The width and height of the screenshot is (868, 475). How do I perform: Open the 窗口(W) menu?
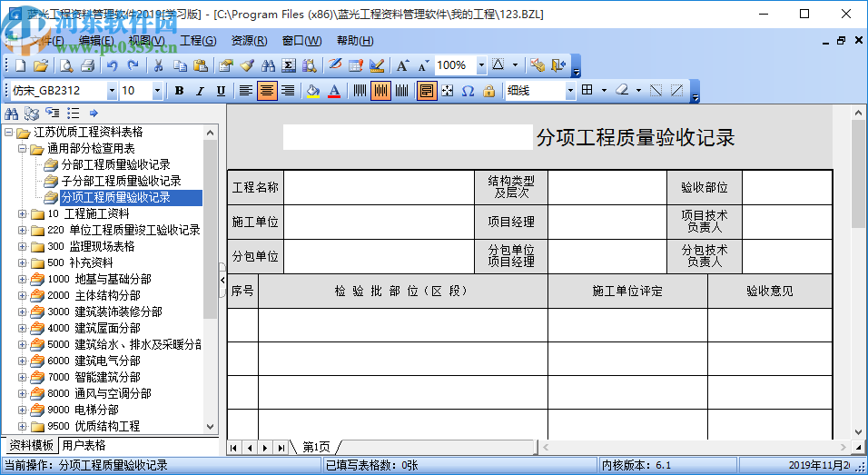tap(301, 40)
